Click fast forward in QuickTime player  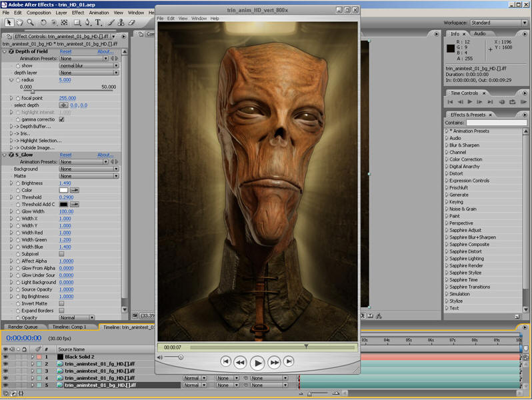pyautogui.click(x=274, y=363)
